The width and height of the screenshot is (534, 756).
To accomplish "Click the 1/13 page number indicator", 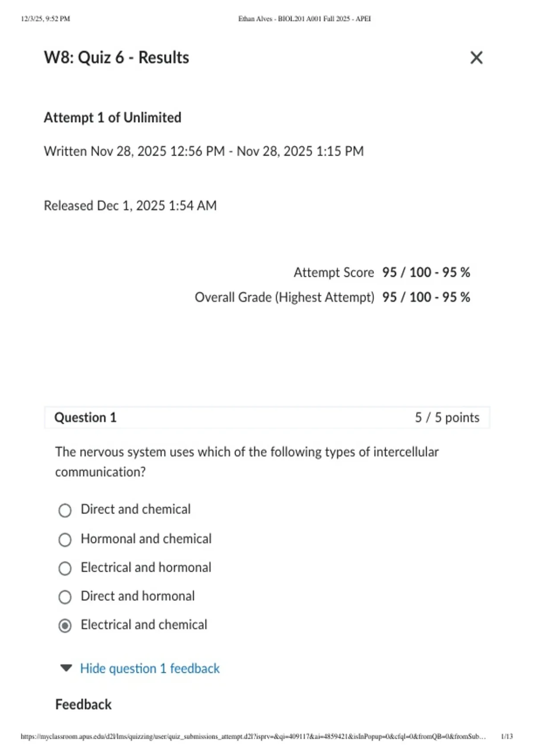I will [507, 736].
